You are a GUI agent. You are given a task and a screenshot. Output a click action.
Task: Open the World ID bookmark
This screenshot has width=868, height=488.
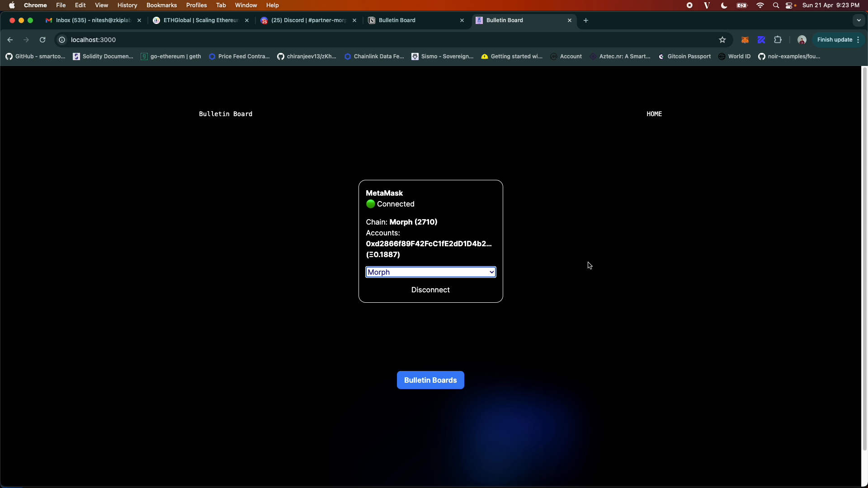735,56
